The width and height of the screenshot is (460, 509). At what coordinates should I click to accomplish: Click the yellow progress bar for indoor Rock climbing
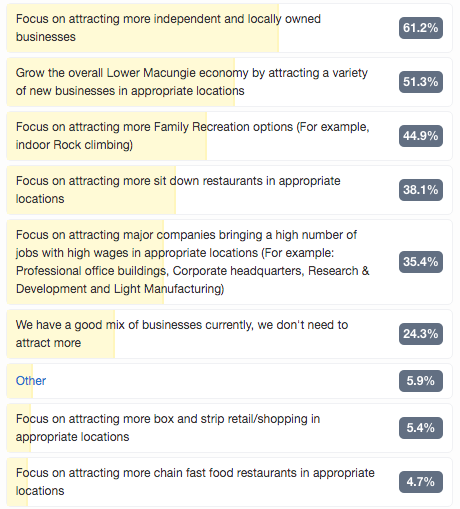(x=107, y=136)
